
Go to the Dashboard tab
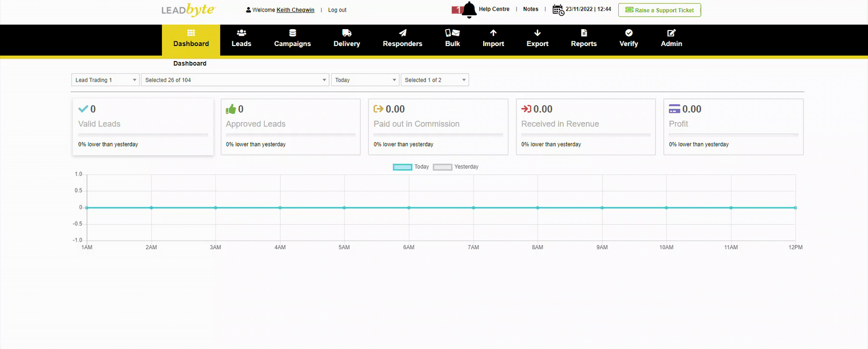191,40
